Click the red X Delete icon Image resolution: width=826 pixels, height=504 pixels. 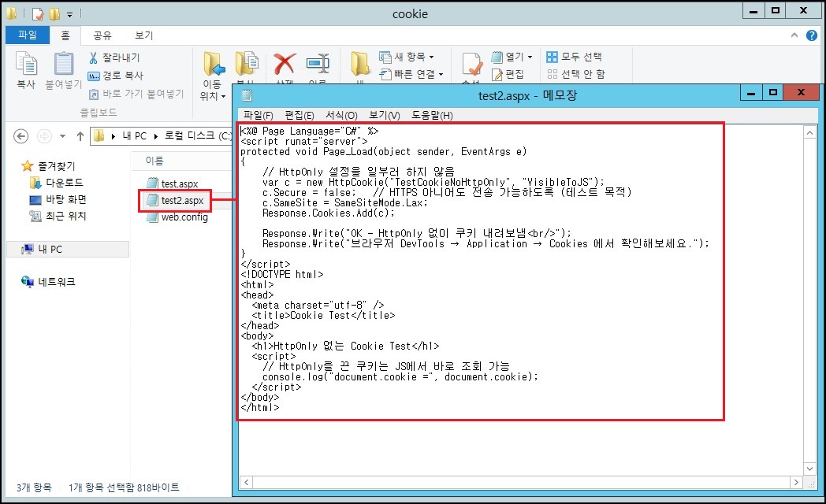(x=285, y=64)
